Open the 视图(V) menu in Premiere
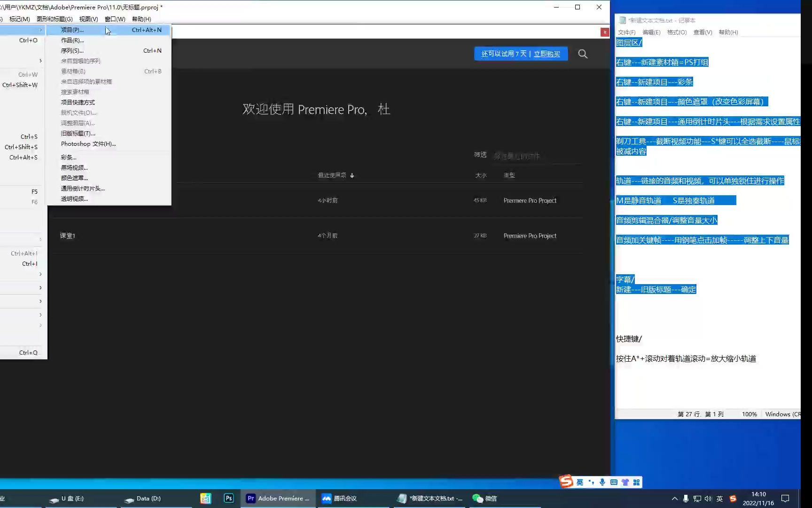The image size is (812, 508). pos(88,19)
